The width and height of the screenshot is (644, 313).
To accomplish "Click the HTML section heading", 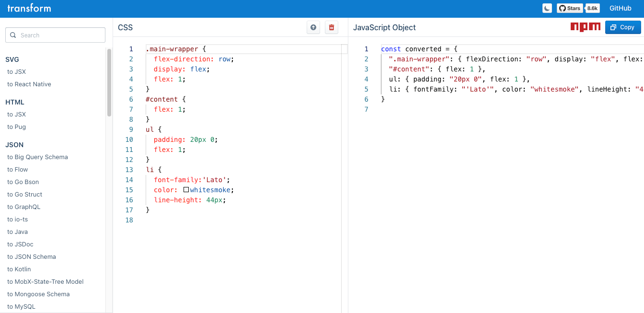I will [15, 102].
